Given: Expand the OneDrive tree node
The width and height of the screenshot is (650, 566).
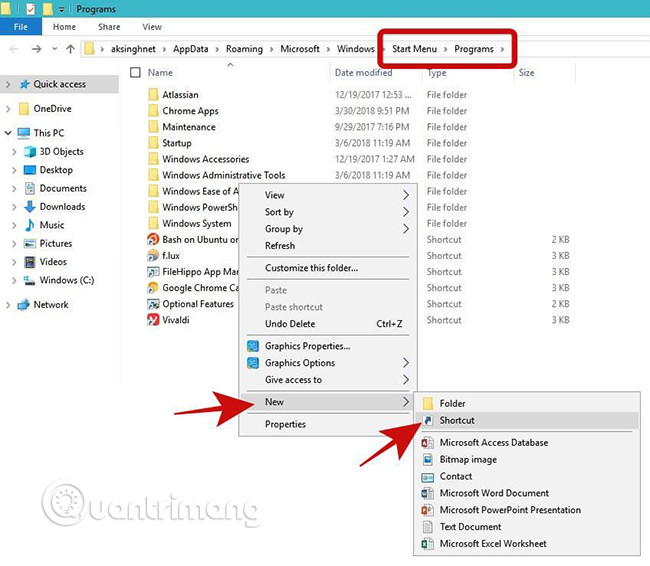Looking at the screenshot, I should click(8, 109).
